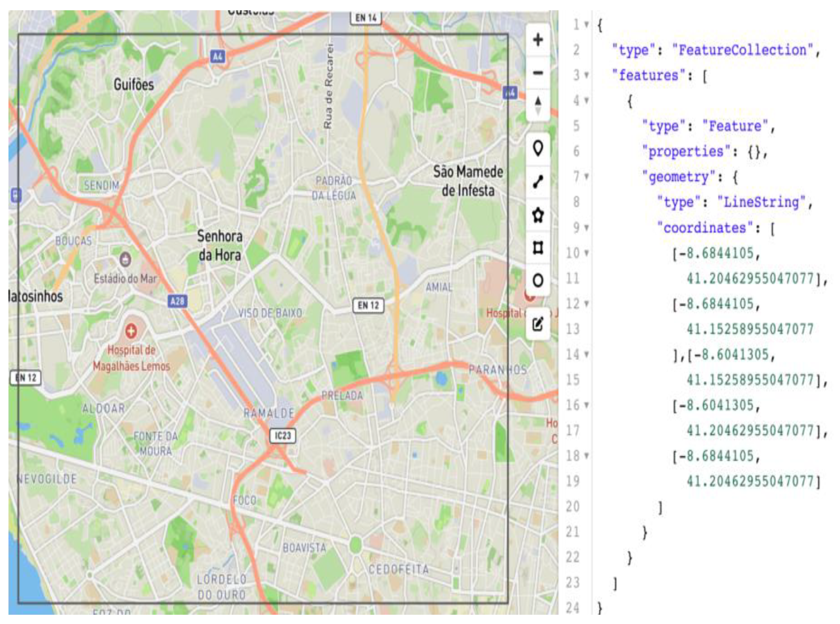The width and height of the screenshot is (840, 624).
Task: Click the Hospital de Magalhães Lemos marker
Action: [131, 331]
